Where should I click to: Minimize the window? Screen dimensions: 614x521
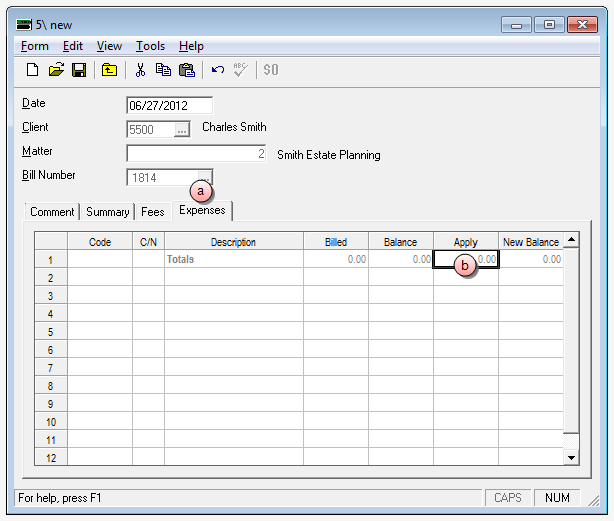(x=516, y=25)
